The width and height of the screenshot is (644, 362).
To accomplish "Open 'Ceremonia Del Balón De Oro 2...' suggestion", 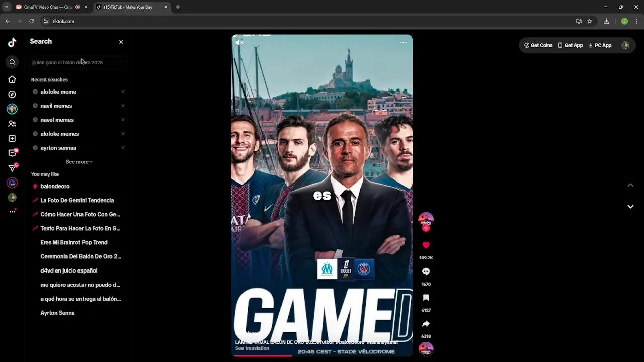I will (80, 256).
